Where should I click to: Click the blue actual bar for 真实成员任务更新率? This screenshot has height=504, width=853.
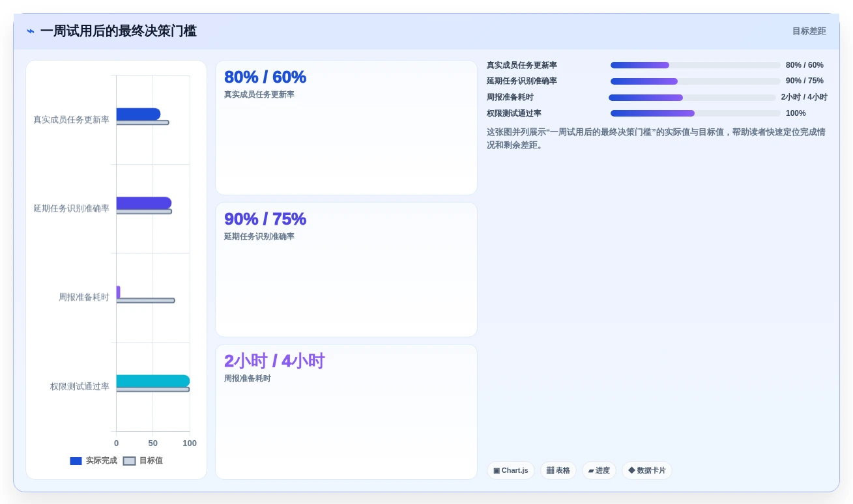pyautogui.click(x=138, y=114)
